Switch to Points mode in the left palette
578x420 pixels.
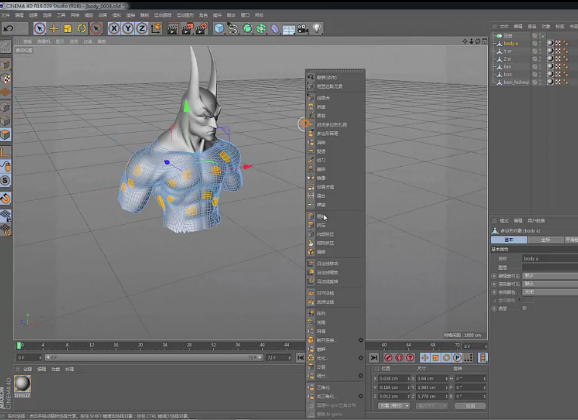click(x=5, y=107)
